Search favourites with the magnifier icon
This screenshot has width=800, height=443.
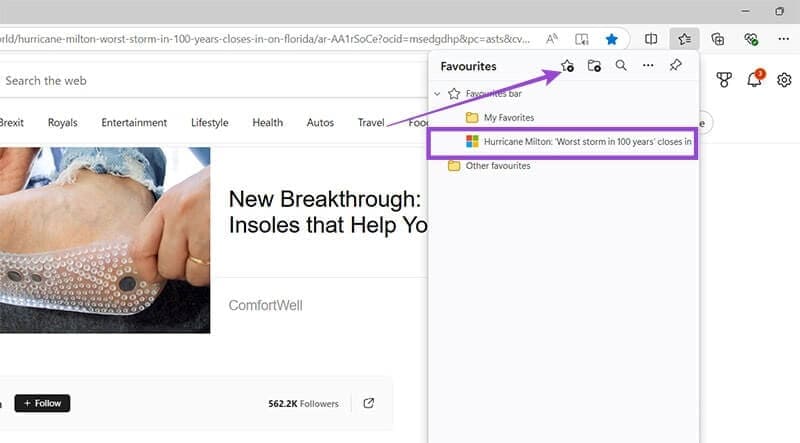point(621,65)
